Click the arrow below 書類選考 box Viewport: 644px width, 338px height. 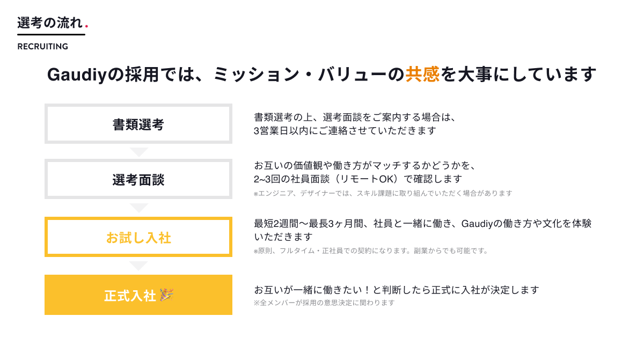point(138,152)
